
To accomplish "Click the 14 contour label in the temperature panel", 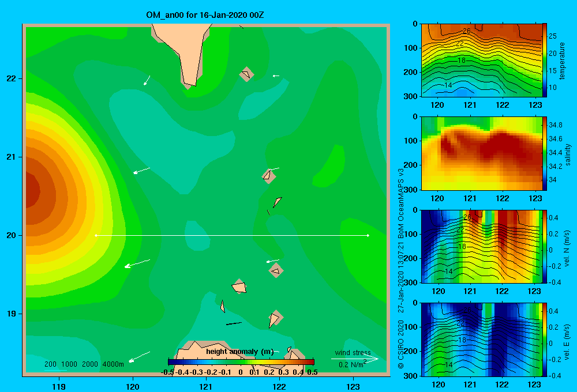I will coord(448,85).
